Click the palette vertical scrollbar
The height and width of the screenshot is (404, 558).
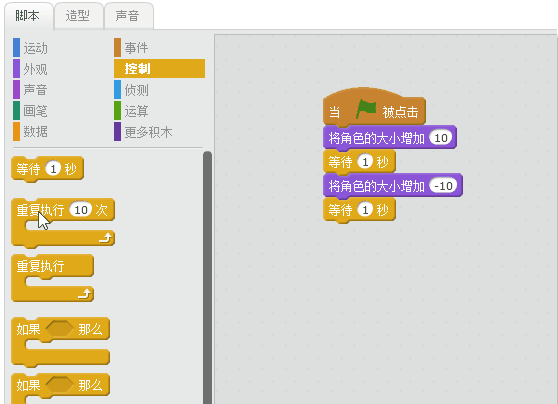pos(207,278)
